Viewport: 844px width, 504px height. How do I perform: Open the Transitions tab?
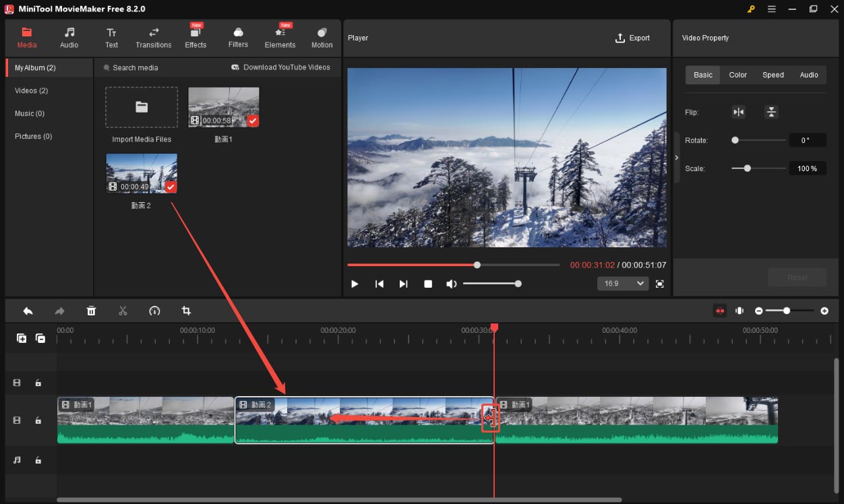(154, 38)
